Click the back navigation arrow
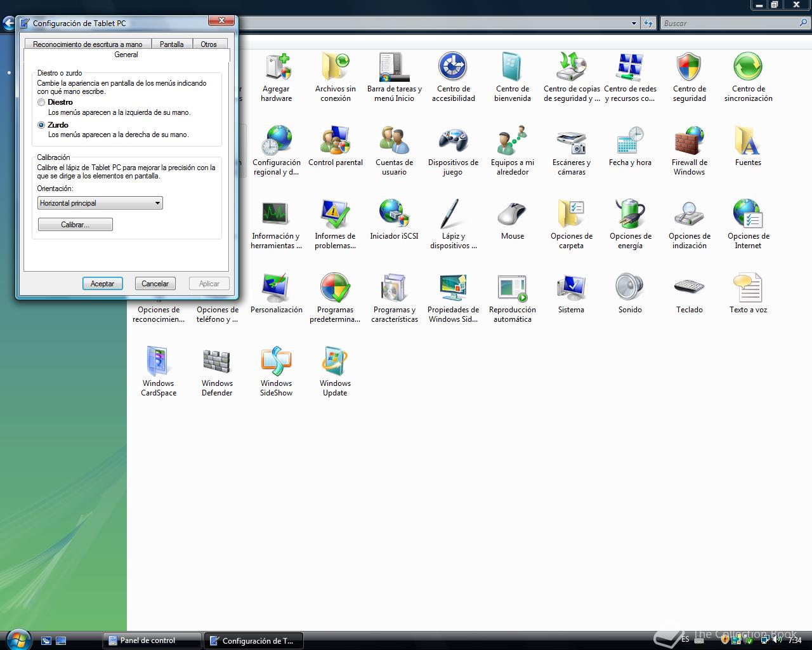This screenshot has width=812, height=650. [x=8, y=24]
